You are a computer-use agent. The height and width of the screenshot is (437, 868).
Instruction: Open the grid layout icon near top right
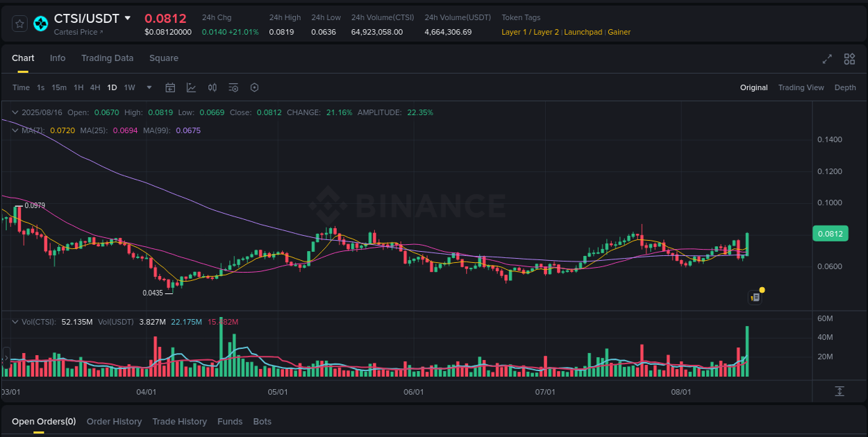point(849,59)
